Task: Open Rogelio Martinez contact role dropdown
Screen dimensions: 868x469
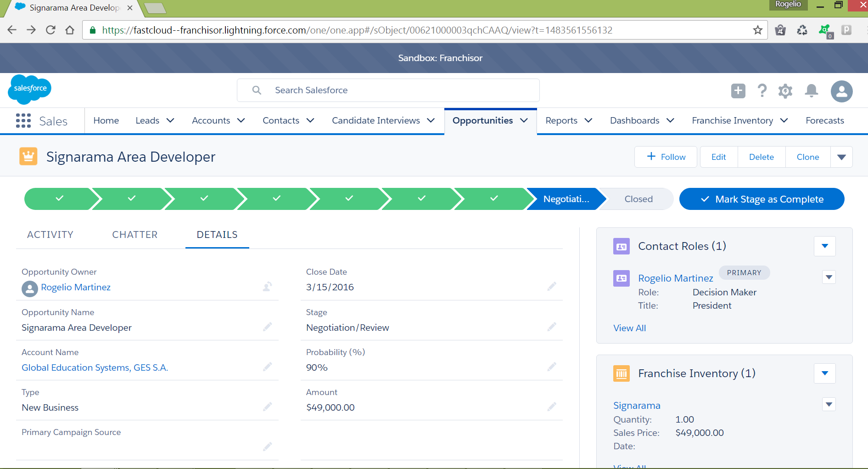Action: 829,277
